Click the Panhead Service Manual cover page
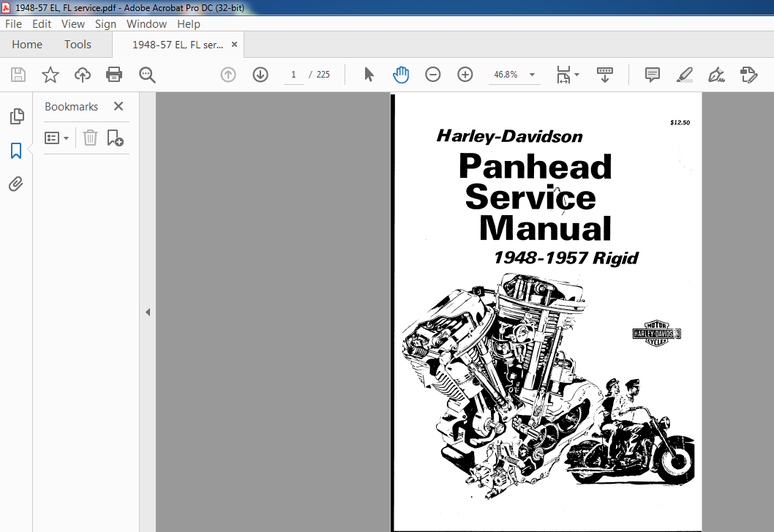Viewport: 774px width, 532px height. pos(547,312)
